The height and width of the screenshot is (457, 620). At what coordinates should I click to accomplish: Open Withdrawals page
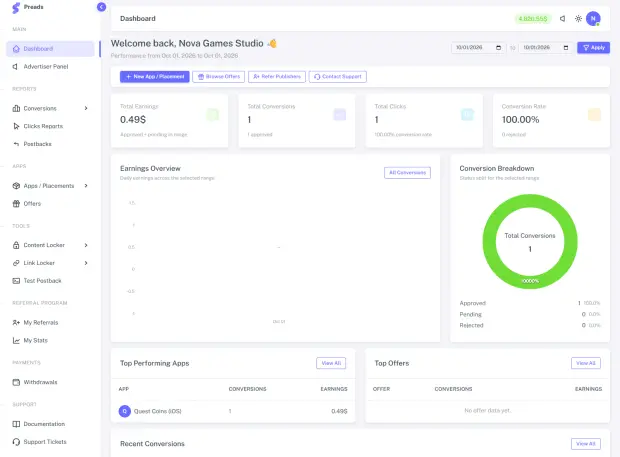click(x=40, y=382)
